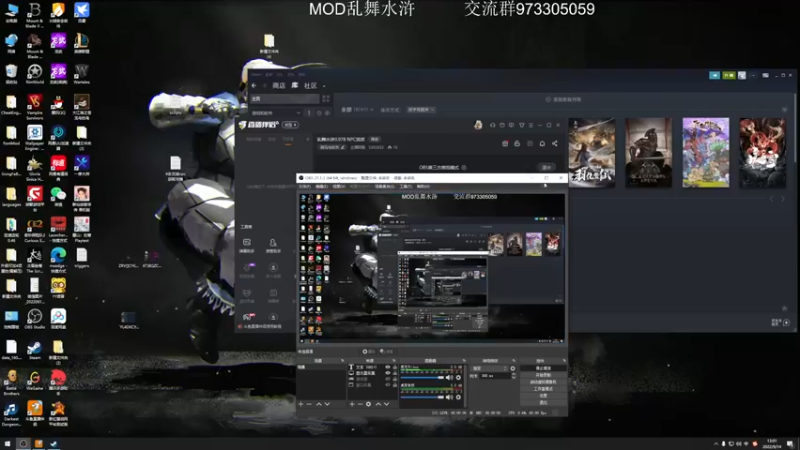
Task: Click OBS Start Recording button
Action: click(543, 375)
